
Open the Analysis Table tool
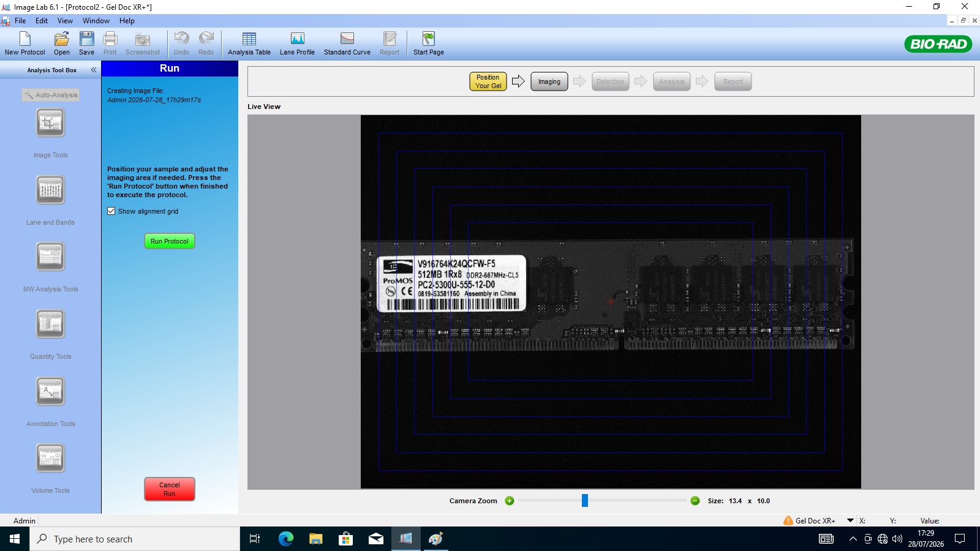[249, 43]
